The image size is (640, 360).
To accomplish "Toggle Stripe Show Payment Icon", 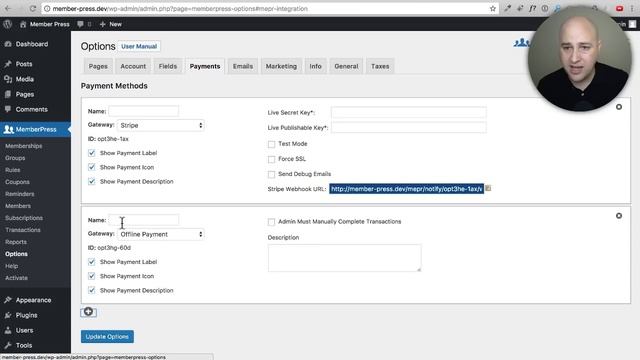I will [x=91, y=167].
